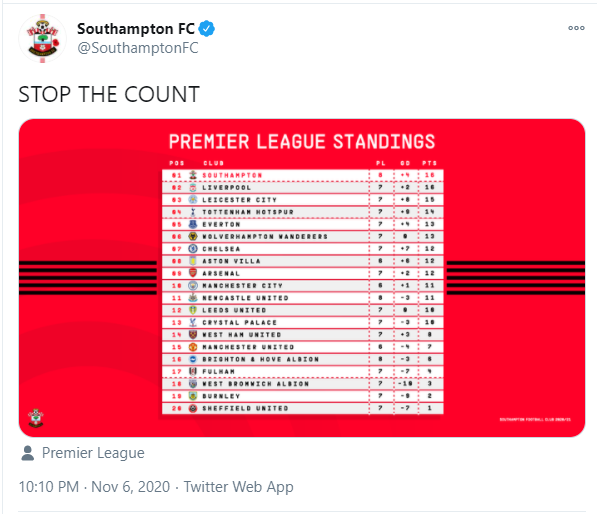The height and width of the screenshot is (514, 597).
Task: Open the Southampton FC display name link
Action: click(136, 29)
